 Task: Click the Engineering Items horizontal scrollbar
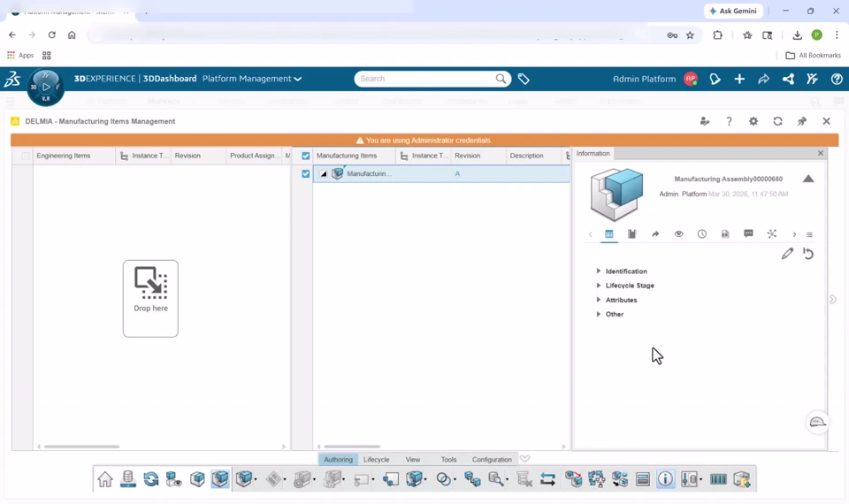point(81,447)
